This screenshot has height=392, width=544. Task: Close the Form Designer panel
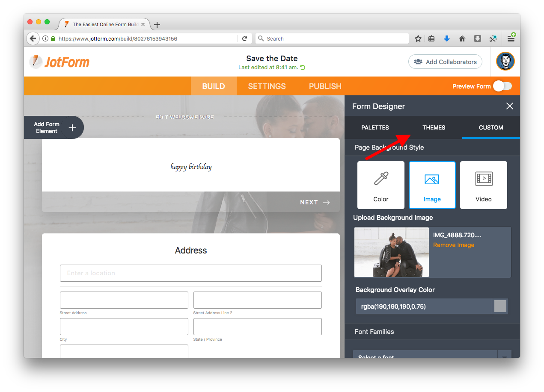(x=509, y=106)
